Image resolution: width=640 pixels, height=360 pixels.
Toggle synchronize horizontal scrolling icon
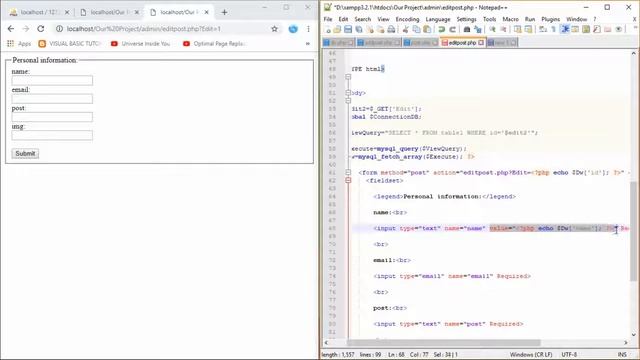[x=528, y=29]
